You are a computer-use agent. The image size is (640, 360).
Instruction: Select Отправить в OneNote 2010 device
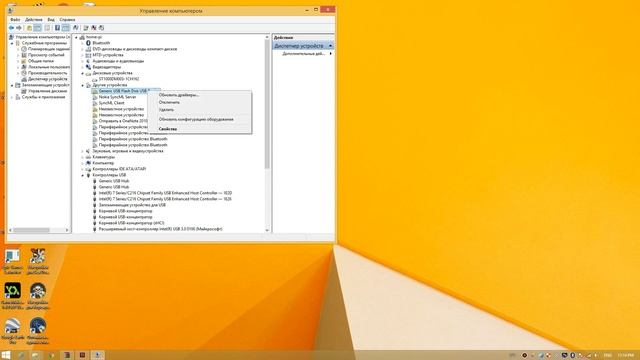123,121
